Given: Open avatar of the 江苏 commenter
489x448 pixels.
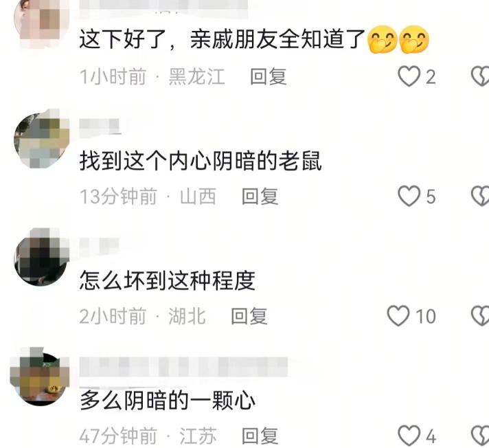Looking at the screenshot, I should tap(41, 377).
